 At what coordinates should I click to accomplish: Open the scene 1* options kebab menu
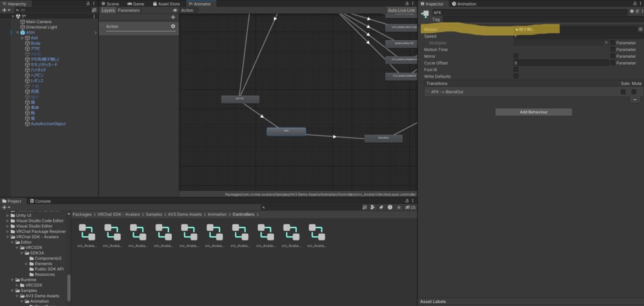click(94, 16)
